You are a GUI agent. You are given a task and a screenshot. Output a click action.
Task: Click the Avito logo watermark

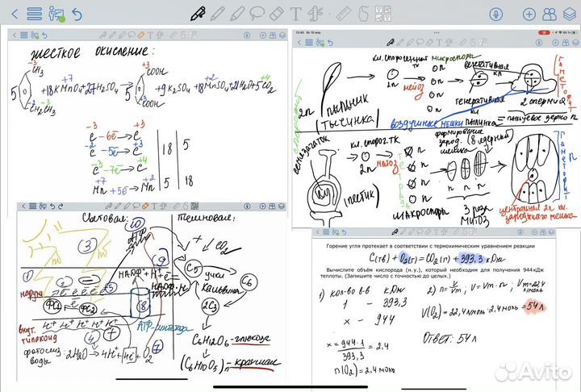tap(531, 370)
